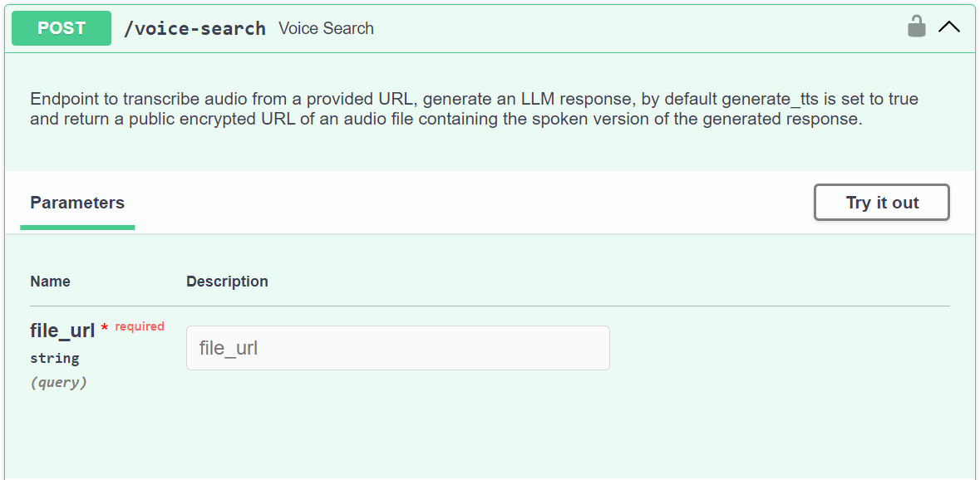Click the endpoint description paragraph

pyautogui.click(x=474, y=109)
